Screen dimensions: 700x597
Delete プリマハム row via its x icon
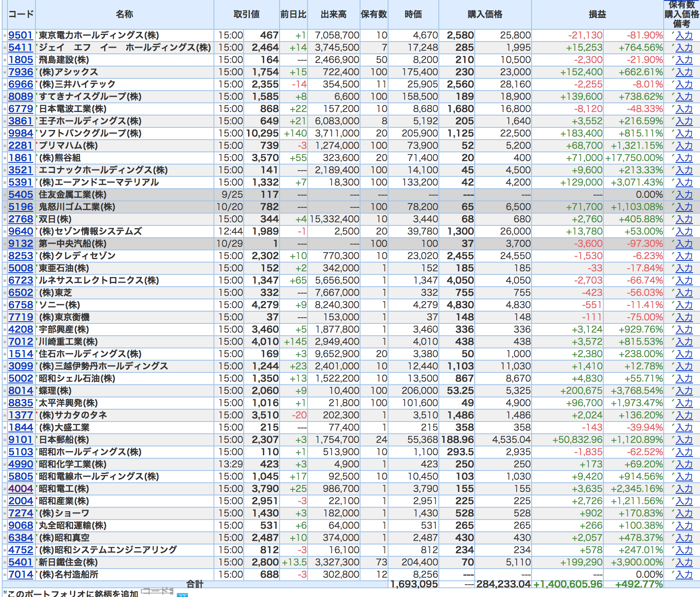click(x=5, y=146)
